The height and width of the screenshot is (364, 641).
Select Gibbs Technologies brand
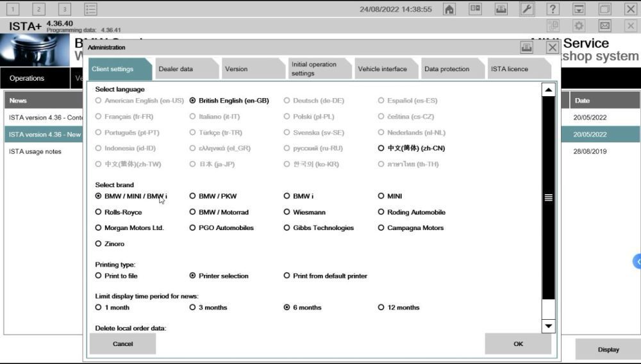pyautogui.click(x=319, y=228)
